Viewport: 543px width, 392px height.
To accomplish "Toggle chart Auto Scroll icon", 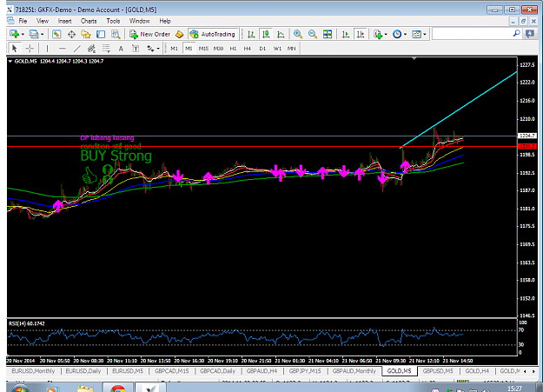I will pyautogui.click(x=346, y=34).
